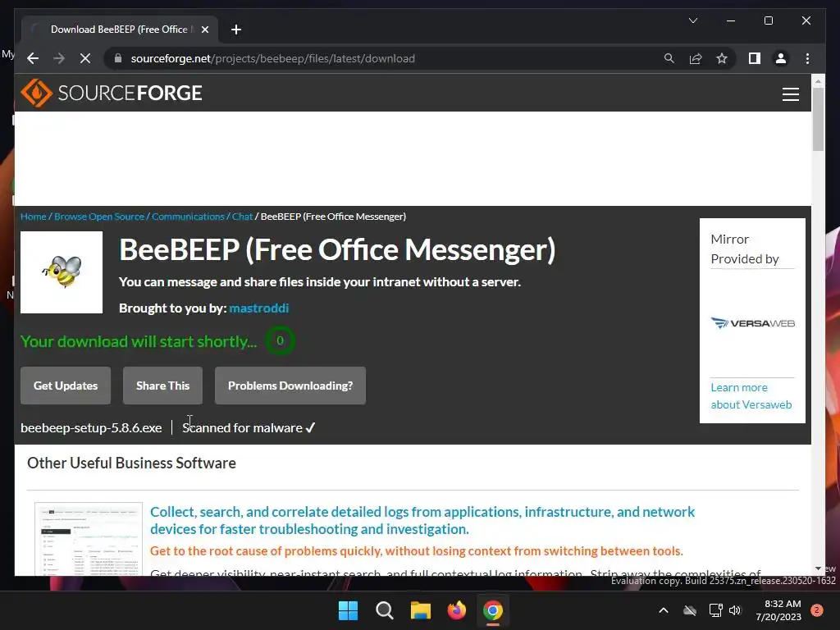Click the Versaweb mirror logo
This screenshot has width=840, height=630.
click(x=753, y=323)
